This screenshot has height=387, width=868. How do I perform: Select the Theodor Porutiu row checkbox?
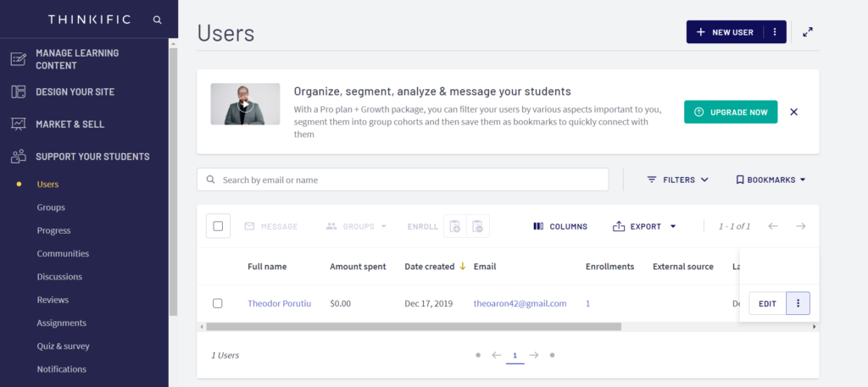(218, 303)
